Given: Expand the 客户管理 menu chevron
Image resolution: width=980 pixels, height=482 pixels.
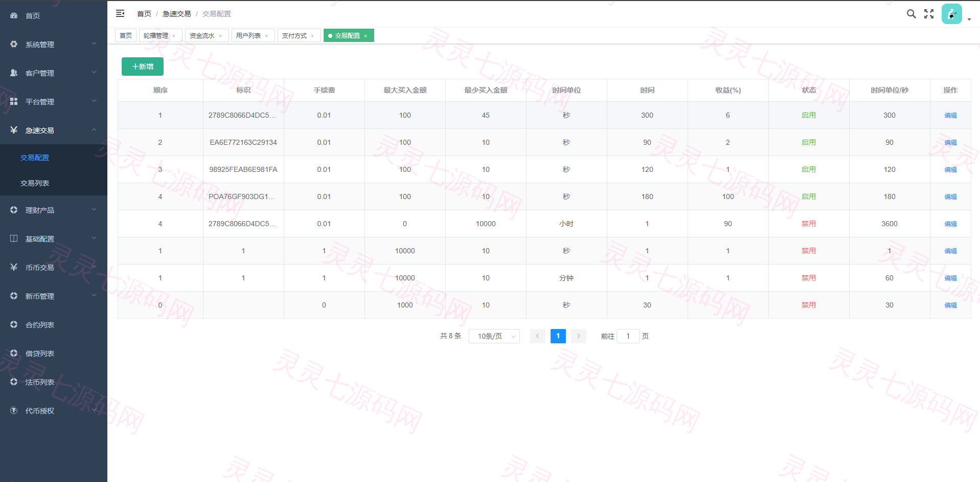Looking at the screenshot, I should coord(94,73).
